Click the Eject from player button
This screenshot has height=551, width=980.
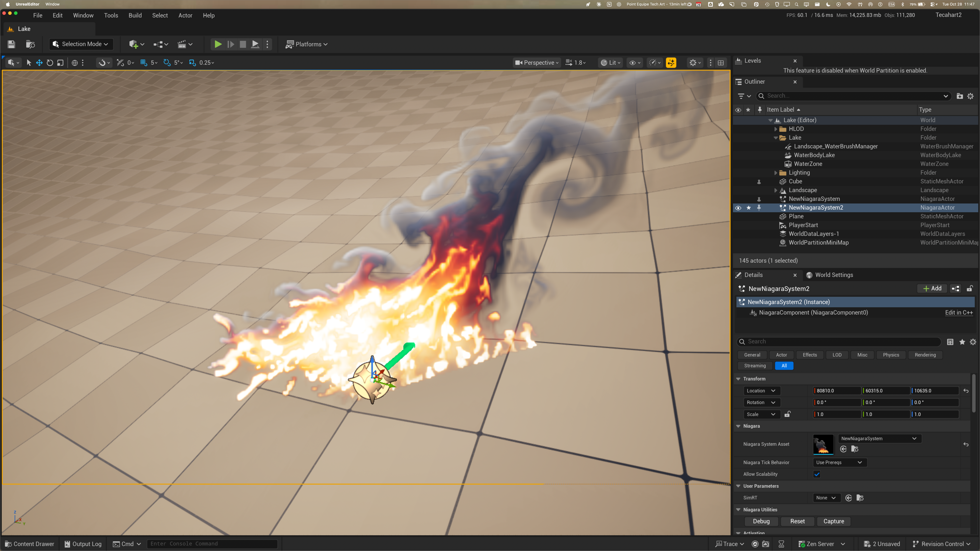255,44
